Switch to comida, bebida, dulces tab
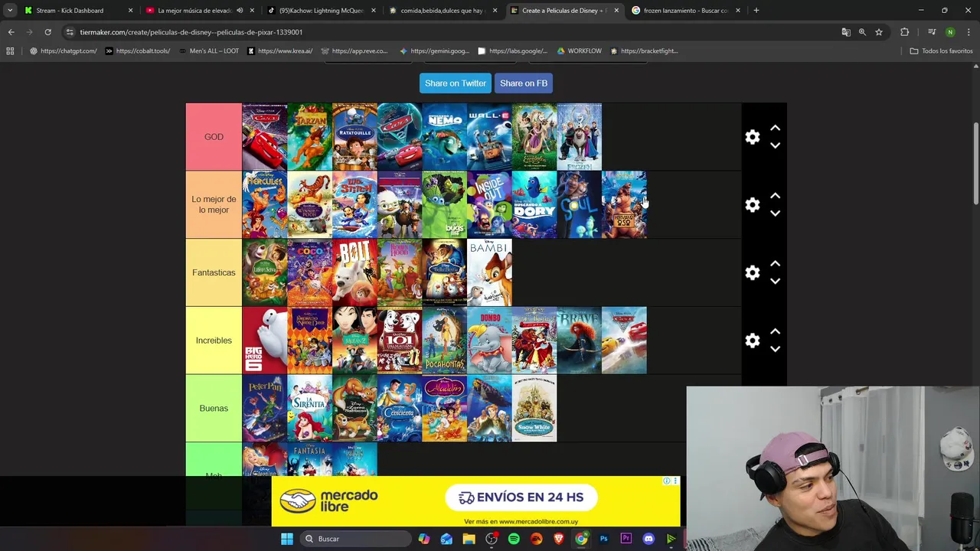Screen dimensions: 980x551 coord(443,11)
